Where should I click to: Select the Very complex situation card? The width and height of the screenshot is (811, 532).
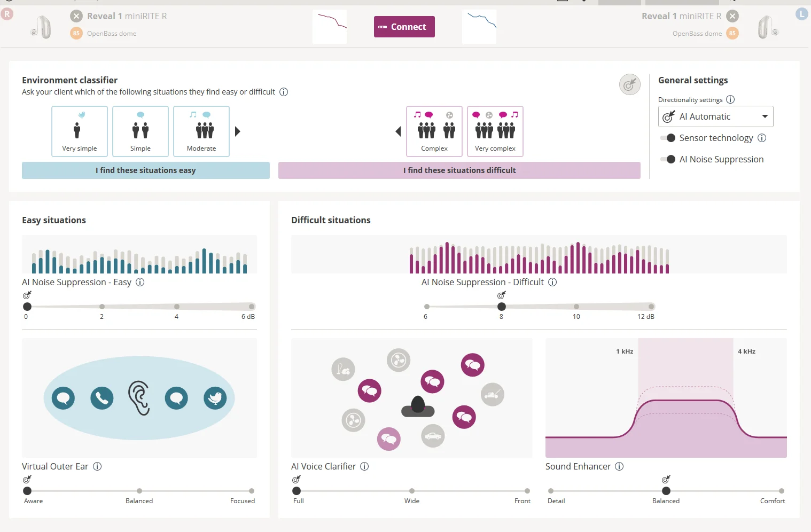pos(495,131)
